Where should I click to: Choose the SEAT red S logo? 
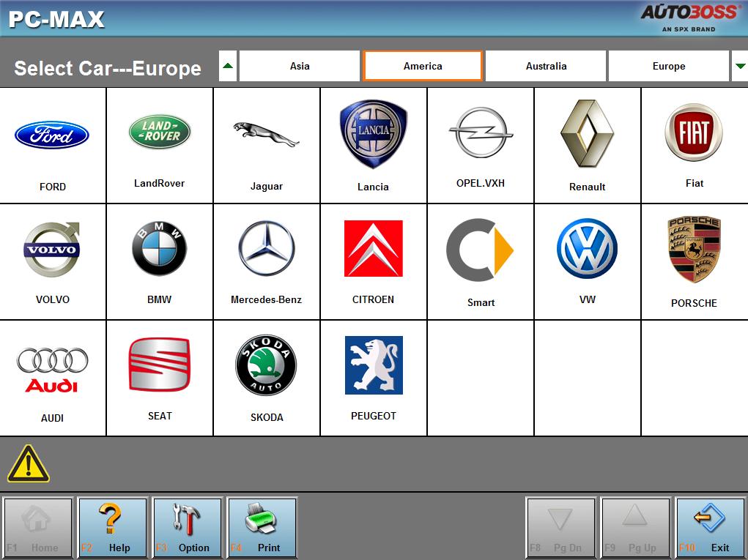(x=159, y=364)
